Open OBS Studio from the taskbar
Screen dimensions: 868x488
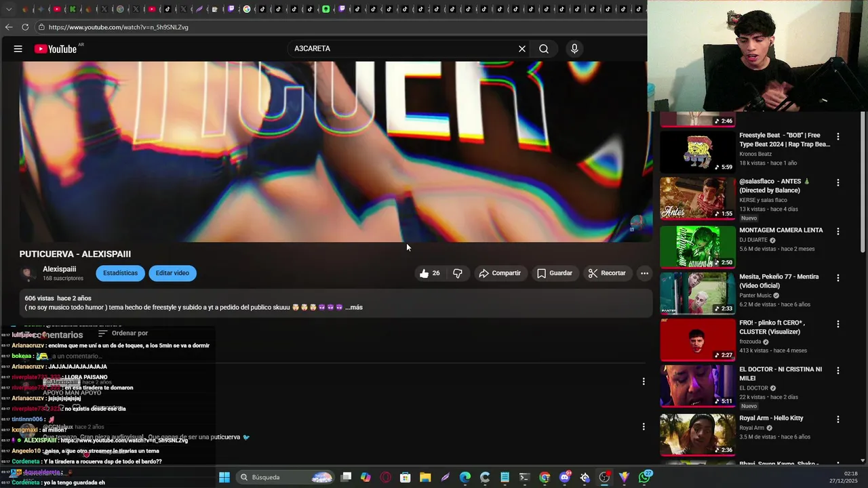[604, 477]
